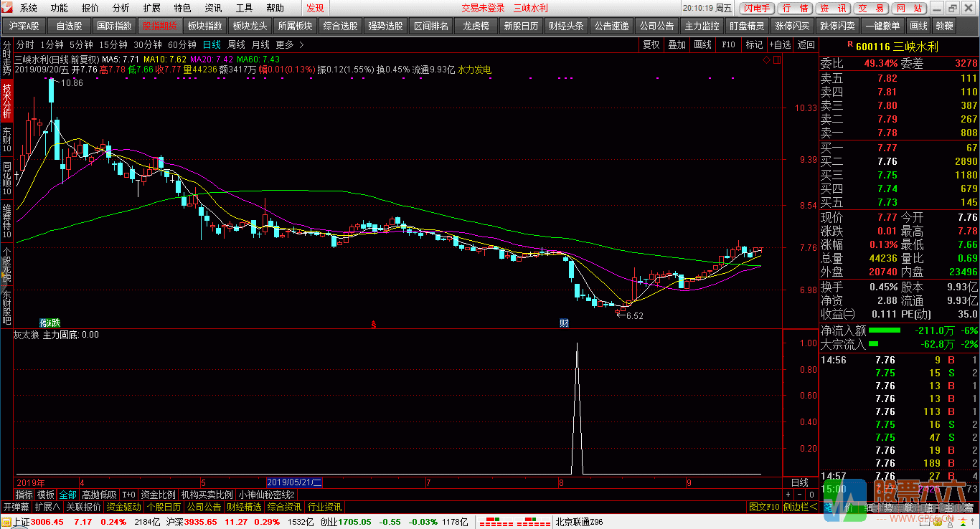980x529 pixels.
Task: Open the 分析 menu
Action: click(121, 8)
